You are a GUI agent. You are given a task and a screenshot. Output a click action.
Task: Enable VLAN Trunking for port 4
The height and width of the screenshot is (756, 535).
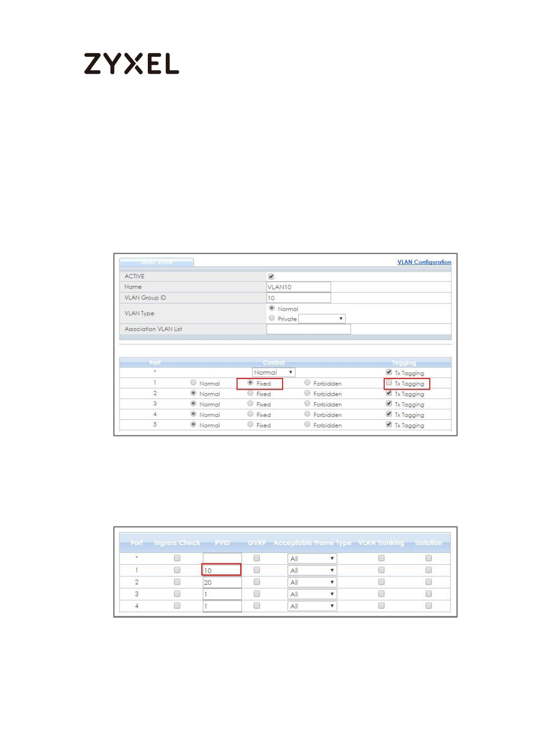pos(381,606)
